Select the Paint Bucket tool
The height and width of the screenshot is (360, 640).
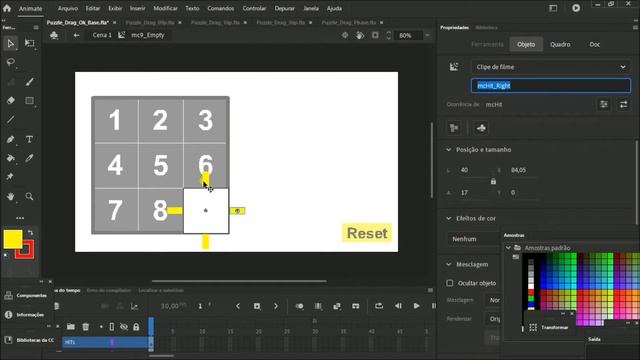click(x=11, y=158)
